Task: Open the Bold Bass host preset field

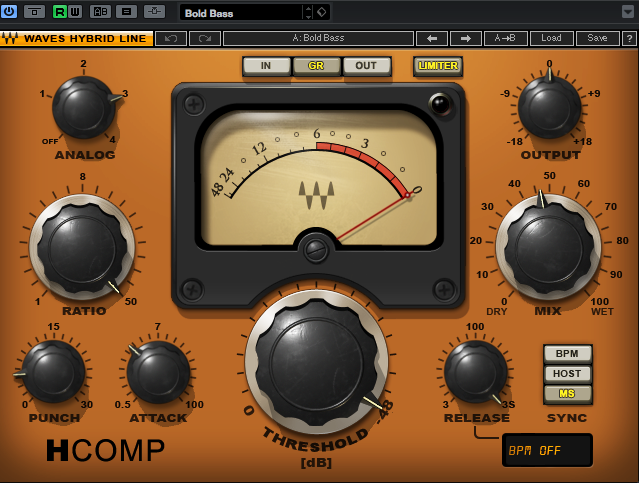Action: point(241,13)
